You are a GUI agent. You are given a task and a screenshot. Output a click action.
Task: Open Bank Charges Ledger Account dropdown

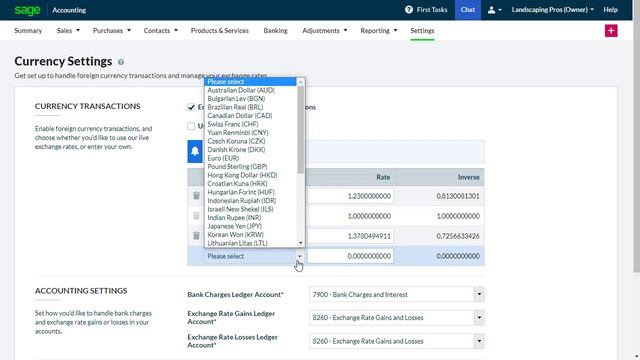click(x=479, y=294)
